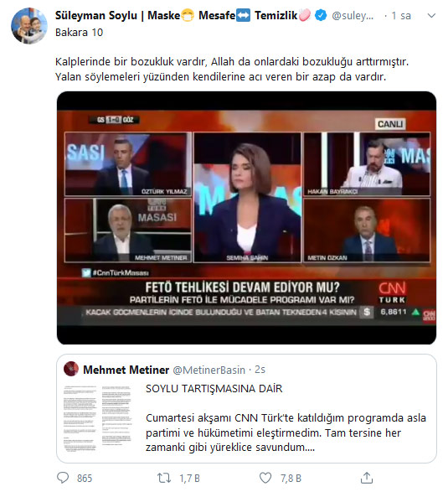
Task: View the 1,7 B retweets count
Action: coord(190,479)
